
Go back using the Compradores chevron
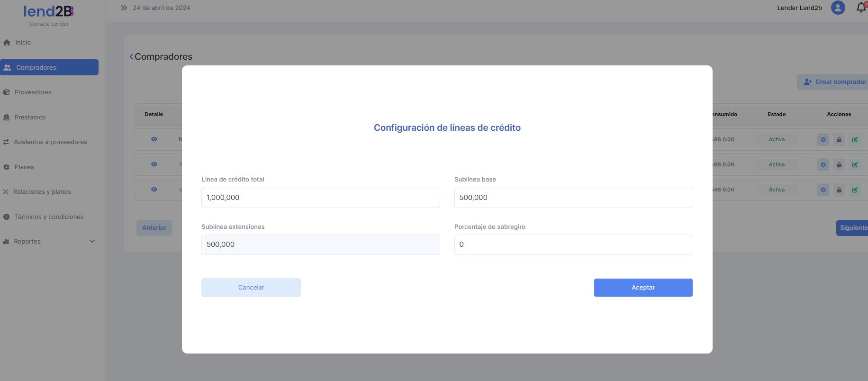131,57
